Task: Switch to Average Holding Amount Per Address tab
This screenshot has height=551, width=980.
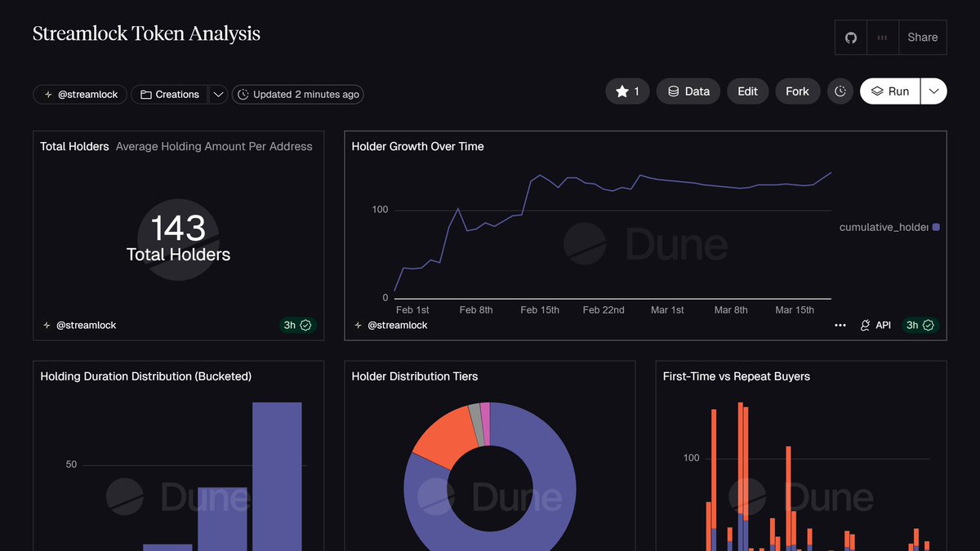Action: click(x=214, y=146)
